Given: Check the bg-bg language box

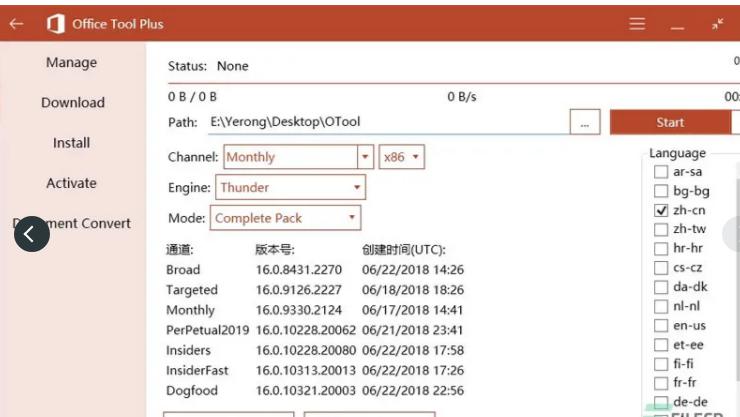Looking at the screenshot, I should (x=661, y=191).
